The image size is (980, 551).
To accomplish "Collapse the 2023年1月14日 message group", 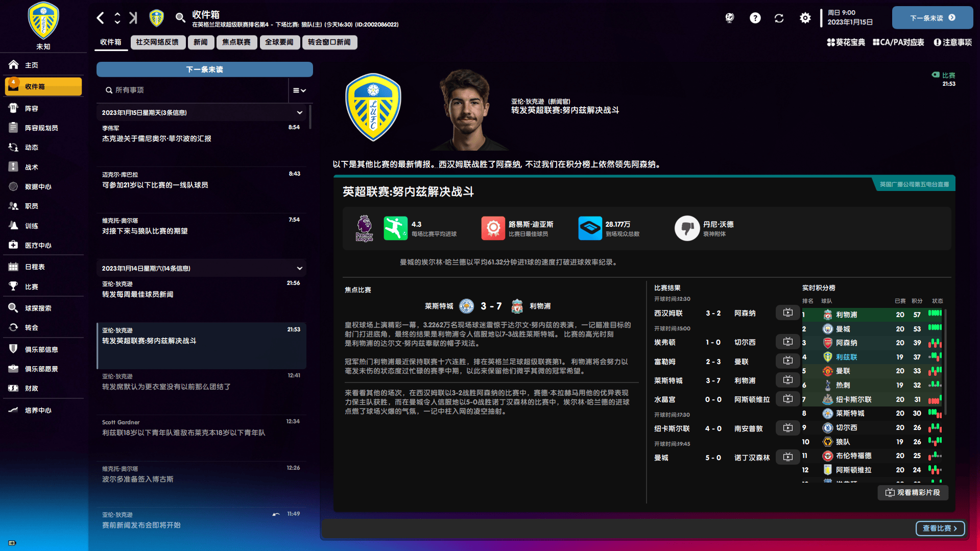I will tap(300, 268).
